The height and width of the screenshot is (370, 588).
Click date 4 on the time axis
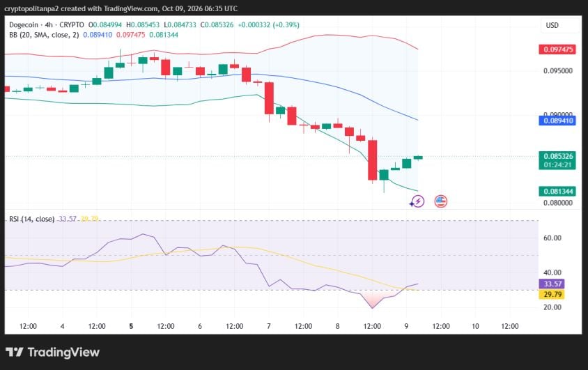pos(62,326)
